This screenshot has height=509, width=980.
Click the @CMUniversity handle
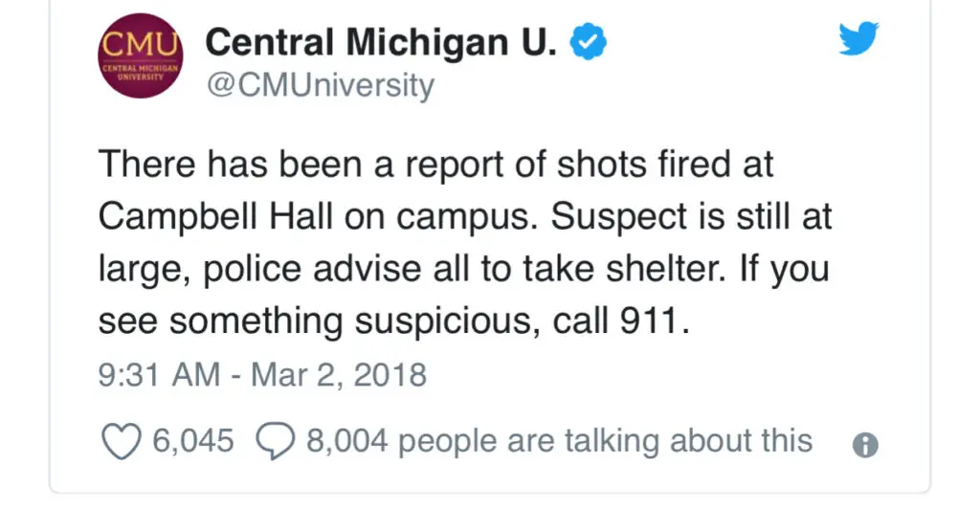pos(321,86)
